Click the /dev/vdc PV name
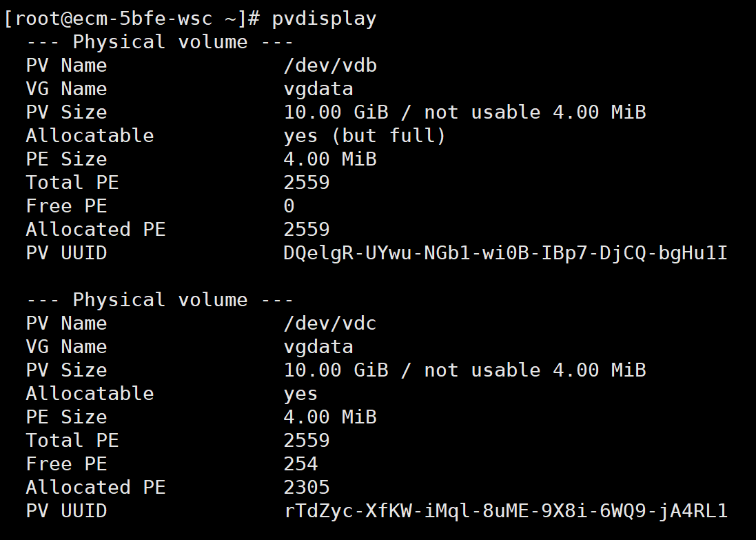 click(329, 323)
